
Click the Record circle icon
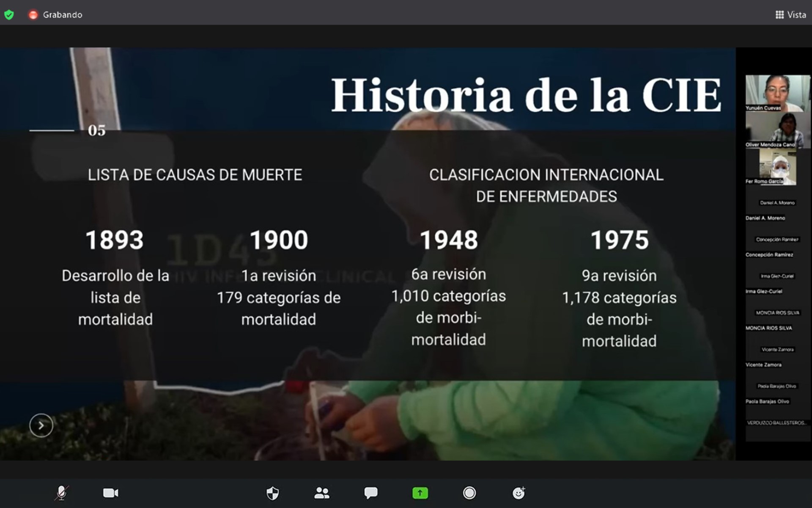click(x=469, y=493)
